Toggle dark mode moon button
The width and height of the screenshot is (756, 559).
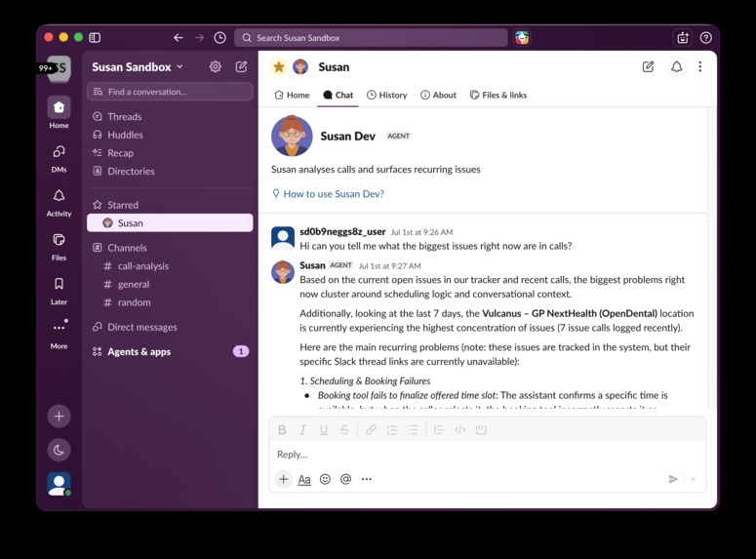[59, 450]
